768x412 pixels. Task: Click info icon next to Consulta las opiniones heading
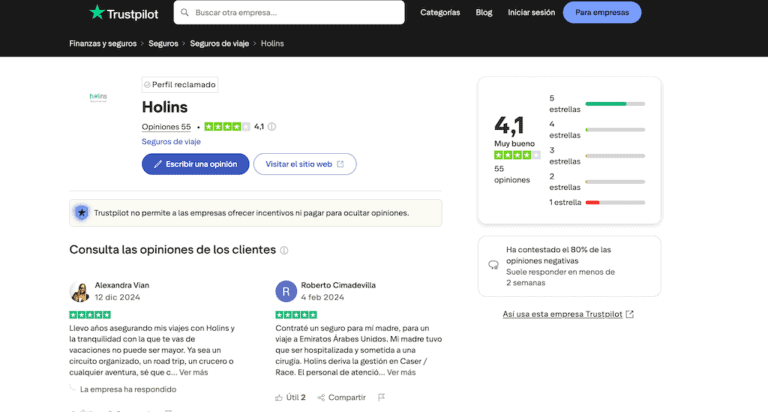point(284,250)
